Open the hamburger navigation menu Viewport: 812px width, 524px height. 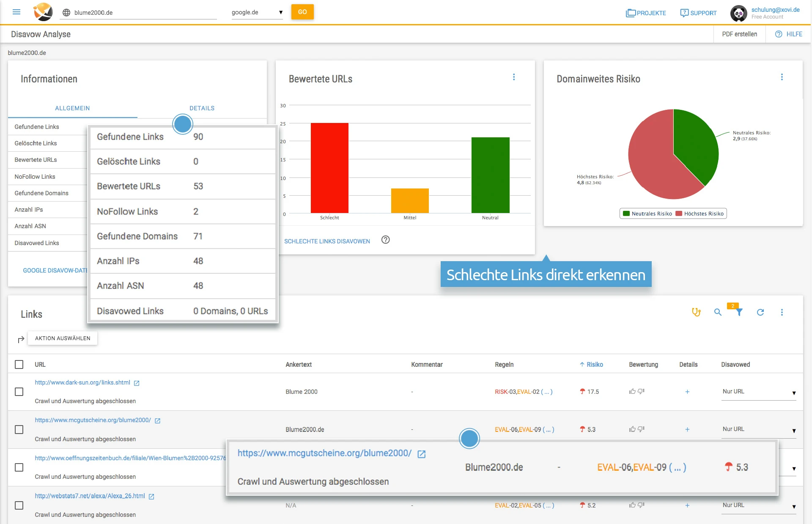(16, 12)
